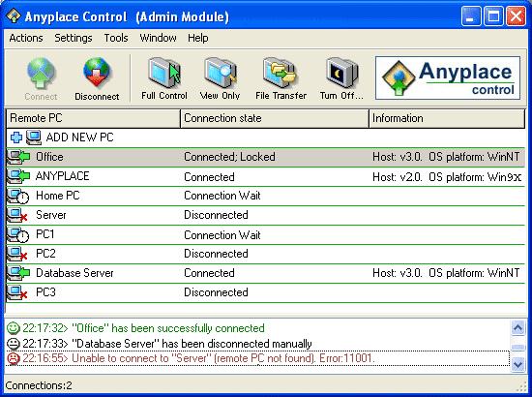Click the Server row's disconnected PC icon

pyautogui.click(x=17, y=215)
